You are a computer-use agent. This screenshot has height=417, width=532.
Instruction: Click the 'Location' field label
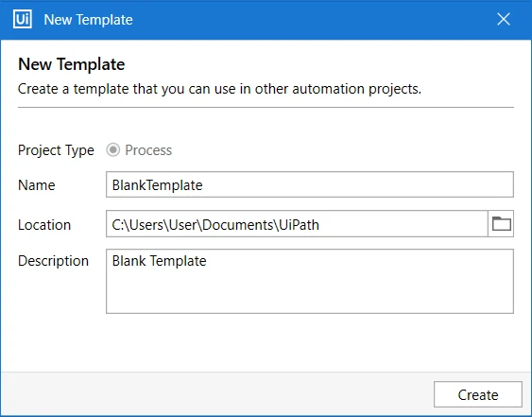[44, 225]
